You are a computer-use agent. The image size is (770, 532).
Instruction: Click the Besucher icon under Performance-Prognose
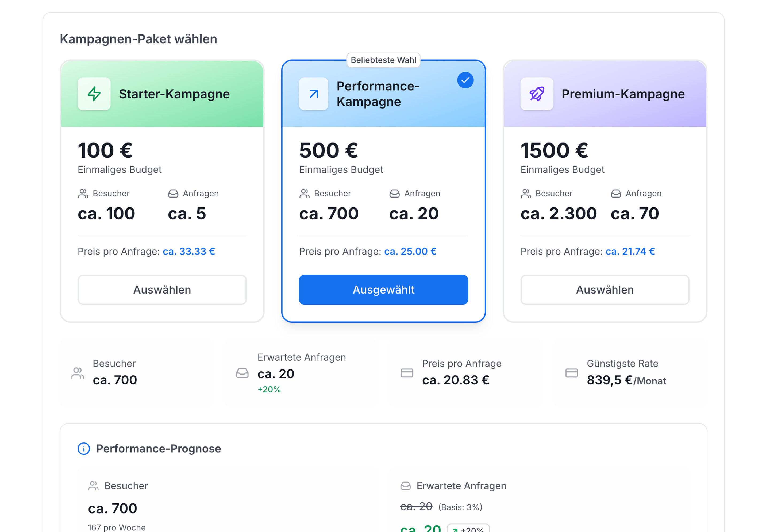click(93, 486)
